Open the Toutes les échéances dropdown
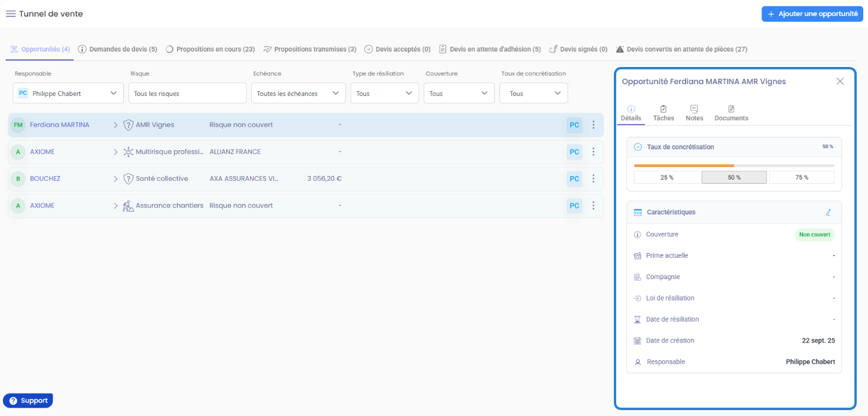868x416 pixels. point(299,93)
